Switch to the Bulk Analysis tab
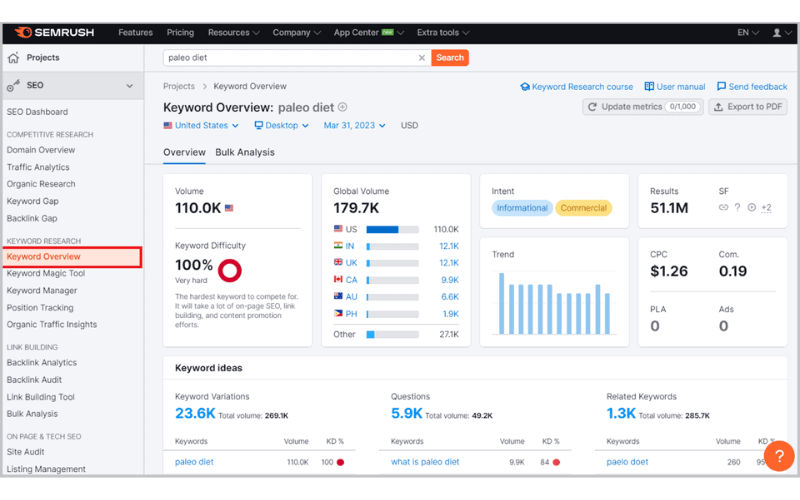 [x=245, y=153]
